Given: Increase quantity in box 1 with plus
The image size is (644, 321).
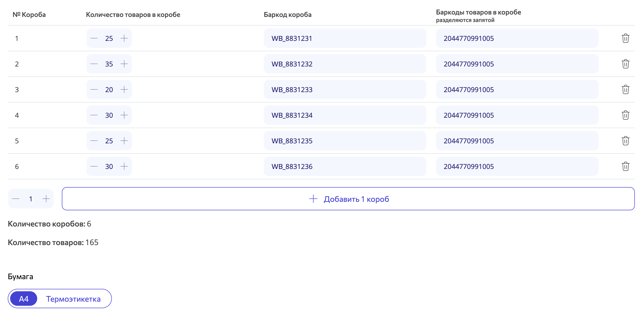Looking at the screenshot, I should (x=124, y=38).
